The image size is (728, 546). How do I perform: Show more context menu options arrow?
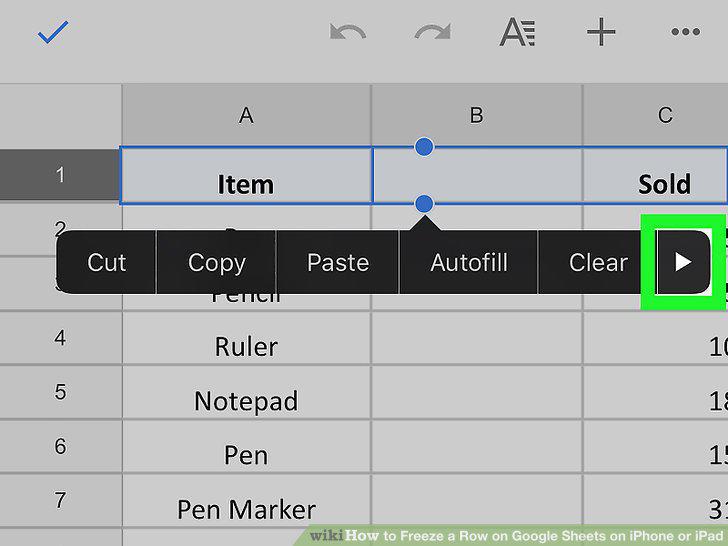pyautogui.click(x=682, y=262)
